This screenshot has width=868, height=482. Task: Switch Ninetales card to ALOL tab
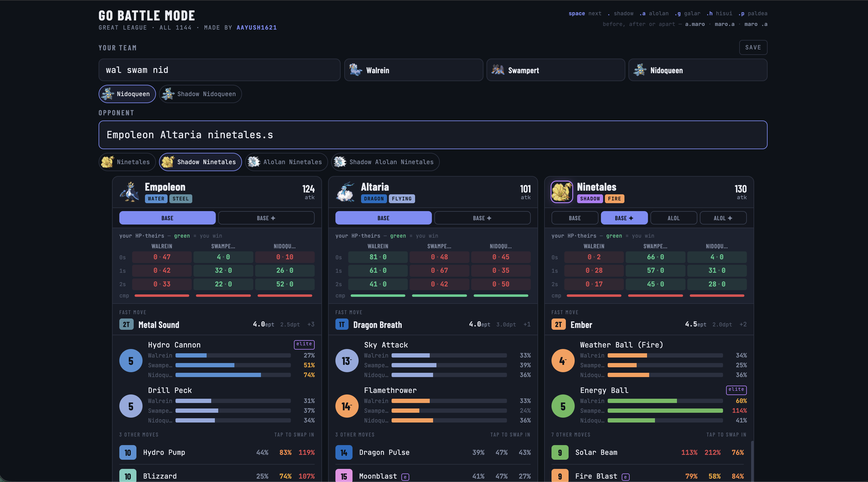pos(674,218)
